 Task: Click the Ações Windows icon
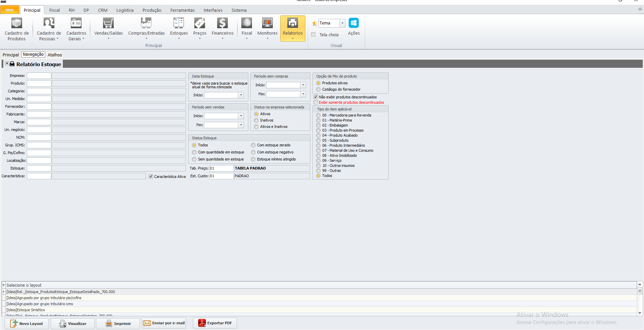[353, 23]
